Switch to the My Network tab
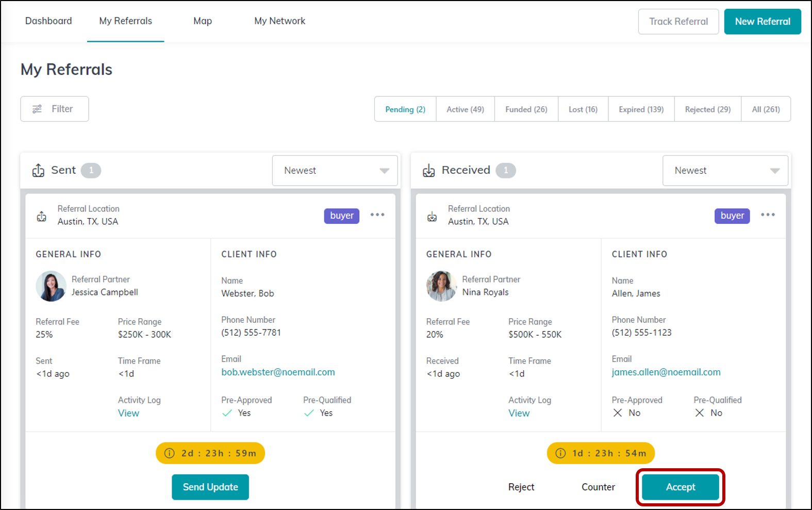The height and width of the screenshot is (510, 812). point(280,21)
